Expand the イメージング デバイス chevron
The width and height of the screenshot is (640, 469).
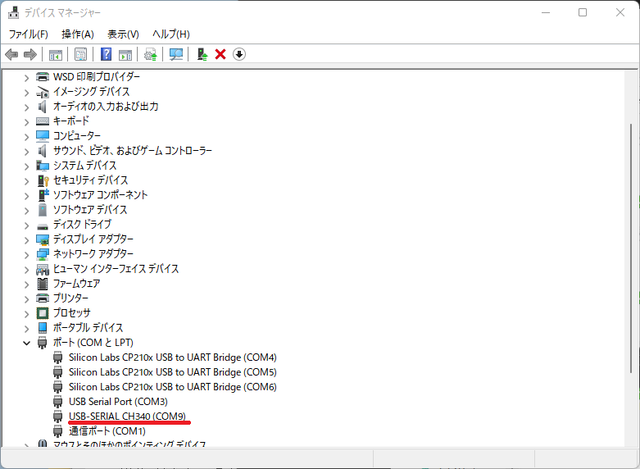click(x=27, y=93)
